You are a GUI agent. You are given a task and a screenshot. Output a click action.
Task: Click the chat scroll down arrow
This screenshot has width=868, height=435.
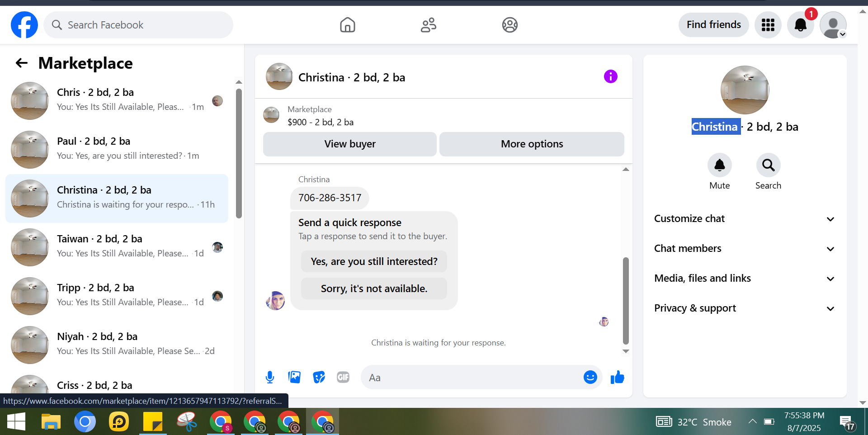click(626, 351)
